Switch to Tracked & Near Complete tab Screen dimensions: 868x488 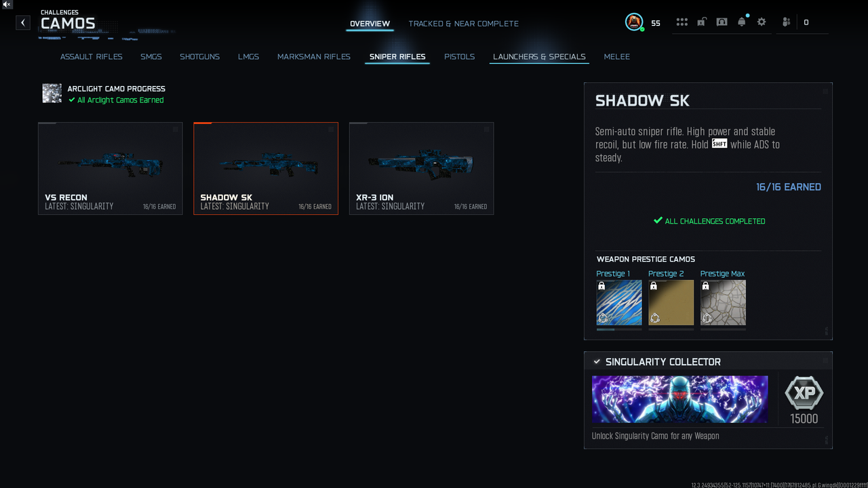(463, 24)
